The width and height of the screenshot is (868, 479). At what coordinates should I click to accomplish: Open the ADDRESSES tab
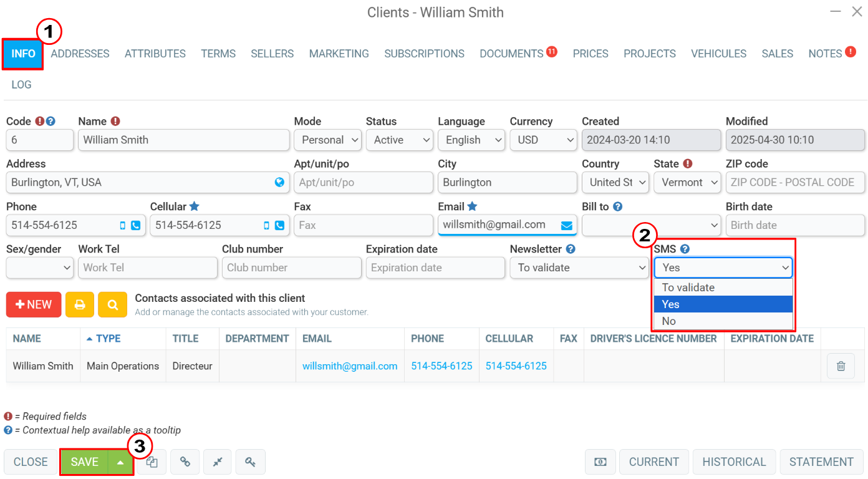point(80,54)
